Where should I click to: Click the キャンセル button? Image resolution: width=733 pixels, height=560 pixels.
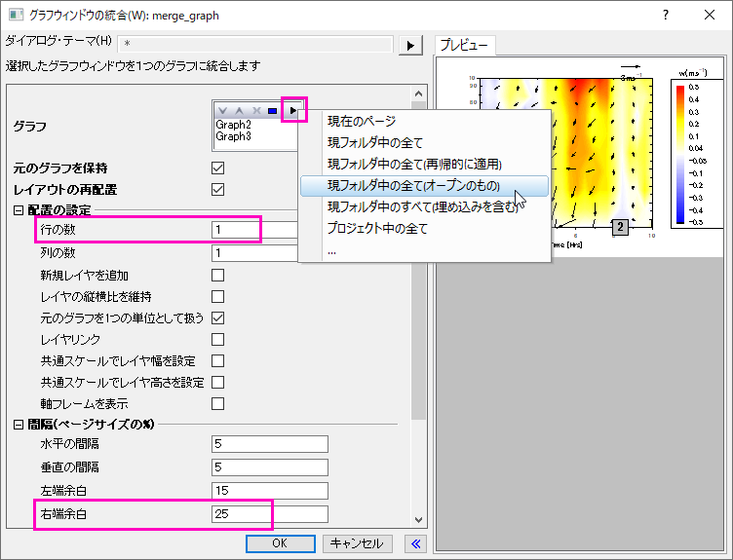coord(357,543)
